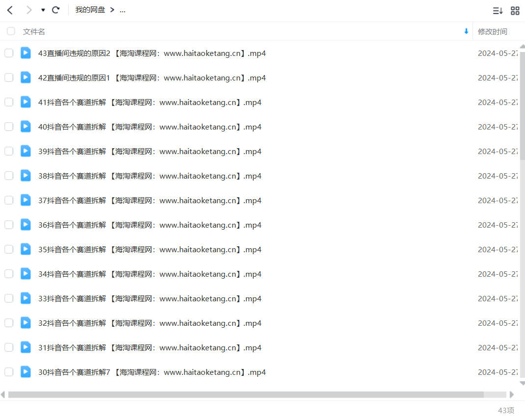This screenshot has width=525, height=420.
Task: Check file 39抖音各个赛道拆解
Action: coord(9,151)
